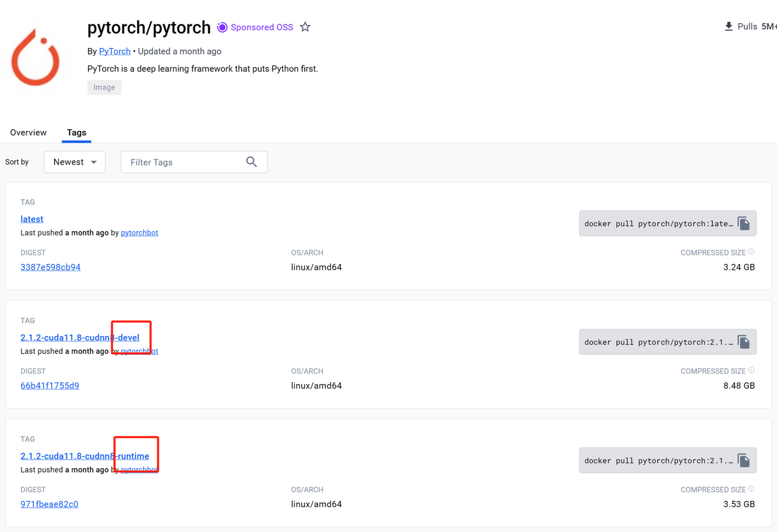Star the pytorch/pytorch repository
The height and width of the screenshot is (532, 777).
point(305,27)
